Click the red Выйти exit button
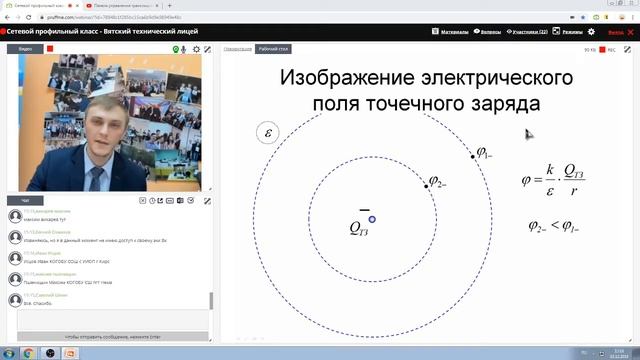The height and width of the screenshot is (360, 640). pos(620,32)
